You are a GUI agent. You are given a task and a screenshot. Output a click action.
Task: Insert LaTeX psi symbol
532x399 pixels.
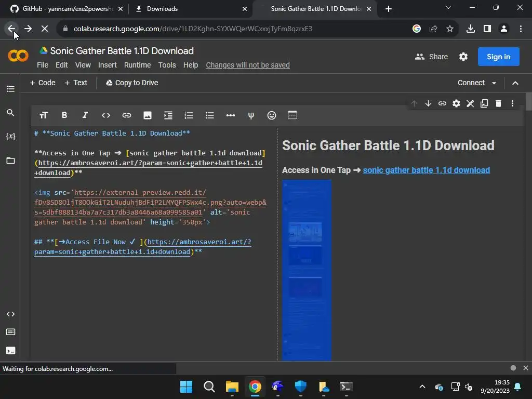pos(251,115)
